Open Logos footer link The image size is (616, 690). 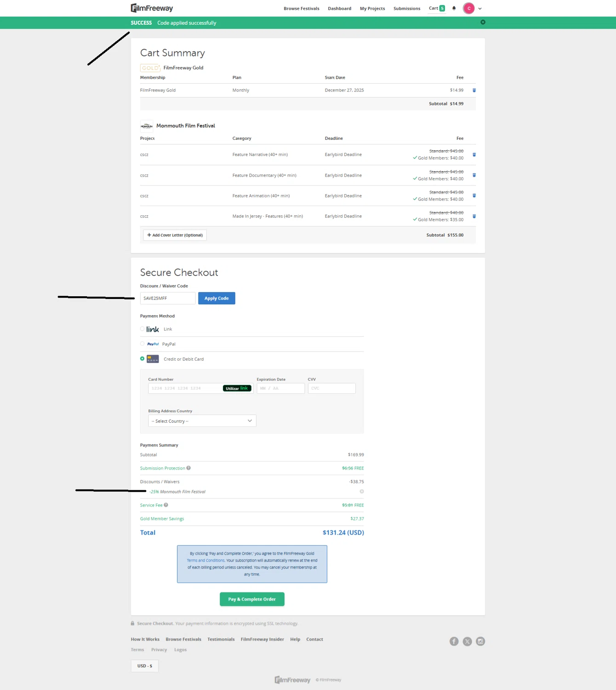pyautogui.click(x=180, y=650)
